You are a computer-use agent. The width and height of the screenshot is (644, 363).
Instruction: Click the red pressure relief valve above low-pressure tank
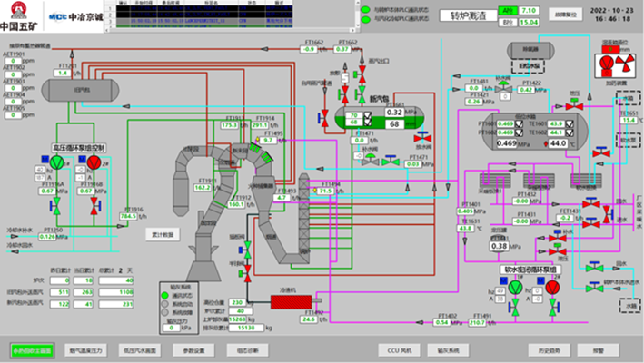coord(574,104)
